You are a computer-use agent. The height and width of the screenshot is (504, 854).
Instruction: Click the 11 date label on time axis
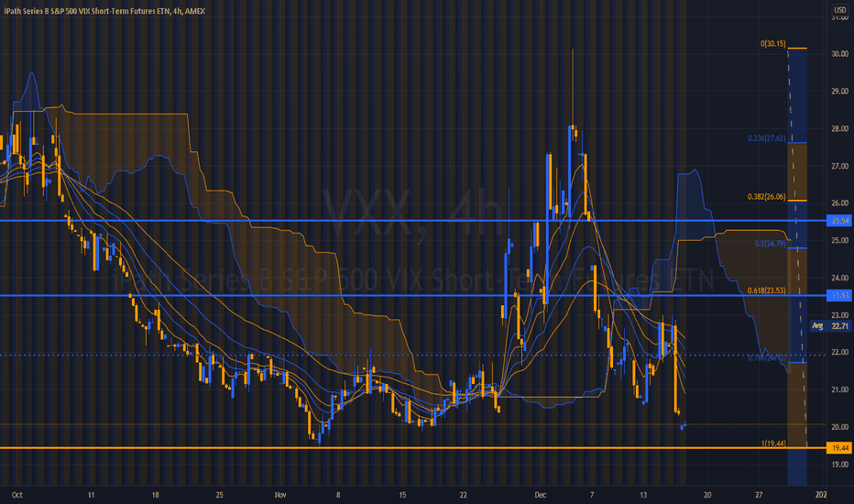91,495
